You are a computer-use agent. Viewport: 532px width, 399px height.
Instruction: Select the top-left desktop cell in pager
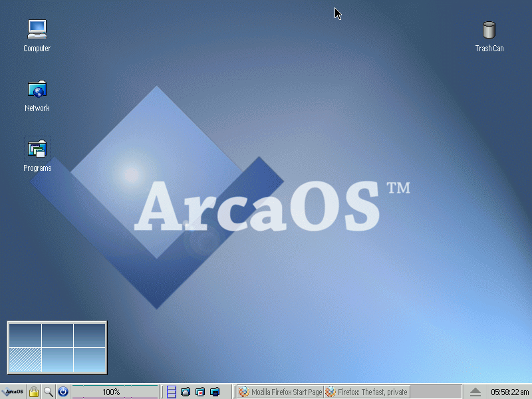click(25, 335)
